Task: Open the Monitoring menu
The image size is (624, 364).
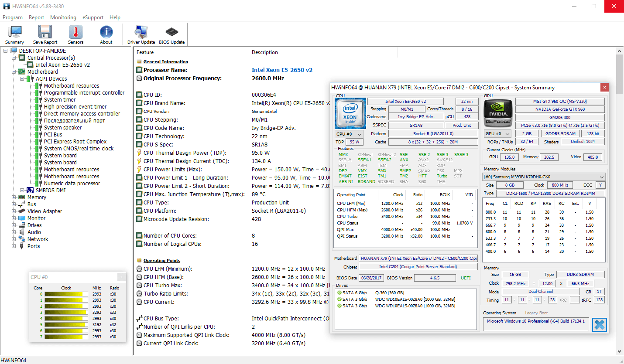Action: (x=63, y=17)
